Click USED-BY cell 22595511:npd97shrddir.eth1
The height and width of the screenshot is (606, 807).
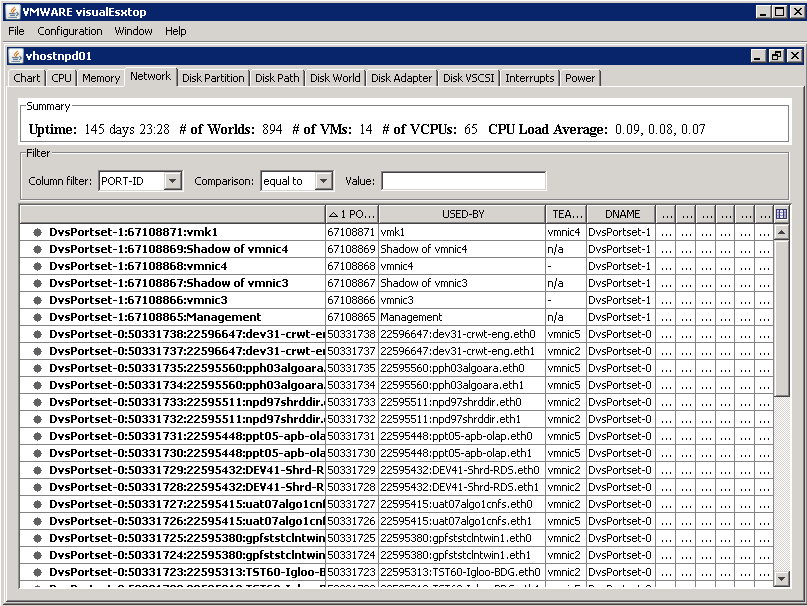point(462,419)
